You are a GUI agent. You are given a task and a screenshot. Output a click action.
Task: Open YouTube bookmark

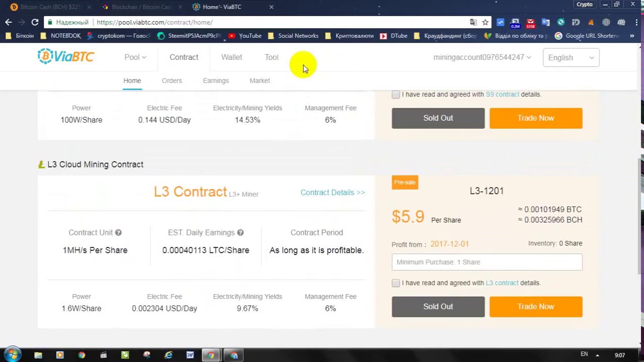click(x=245, y=36)
